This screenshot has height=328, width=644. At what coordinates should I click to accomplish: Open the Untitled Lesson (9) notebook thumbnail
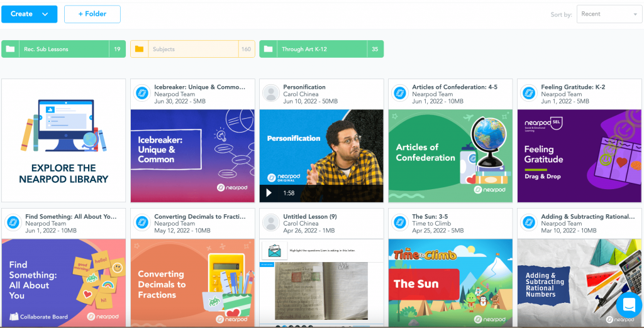click(x=321, y=283)
